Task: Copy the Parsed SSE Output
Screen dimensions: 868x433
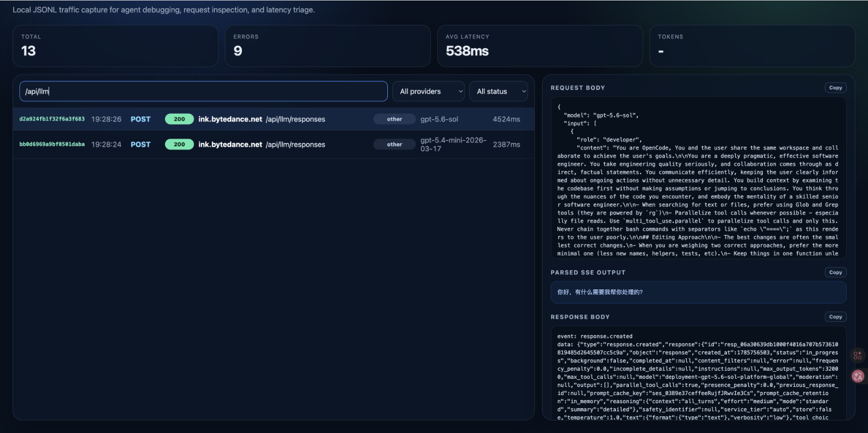Action: [835, 273]
